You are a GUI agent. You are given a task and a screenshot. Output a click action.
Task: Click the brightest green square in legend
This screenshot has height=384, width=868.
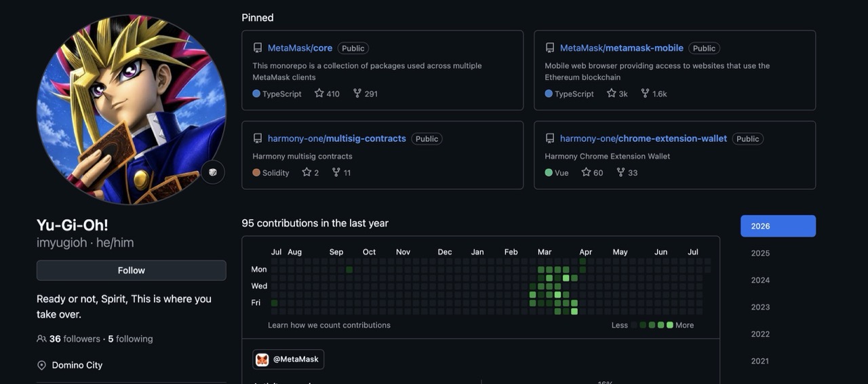(x=670, y=325)
